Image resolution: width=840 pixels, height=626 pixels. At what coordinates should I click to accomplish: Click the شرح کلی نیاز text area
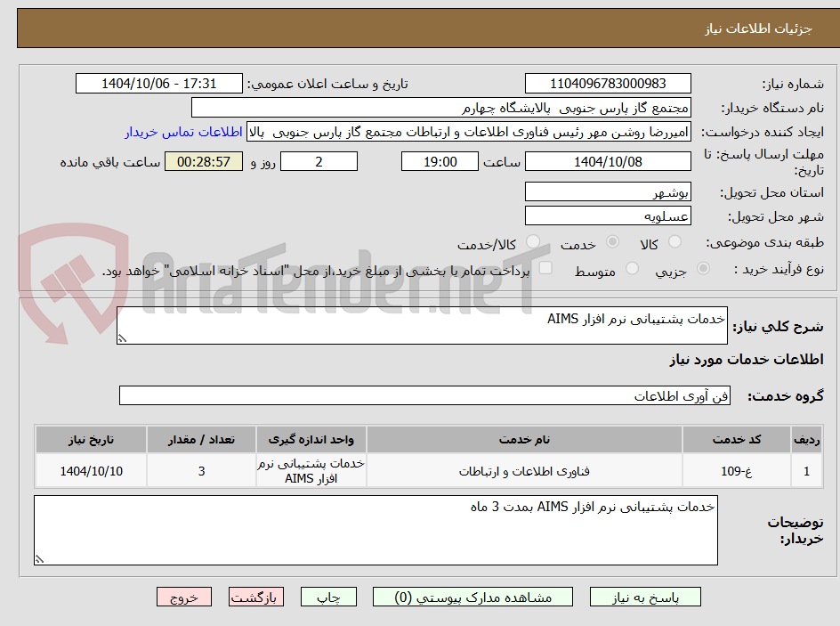[x=422, y=325]
